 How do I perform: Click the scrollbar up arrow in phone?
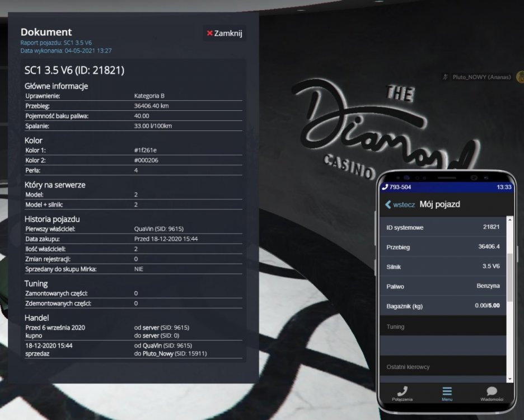509,220
